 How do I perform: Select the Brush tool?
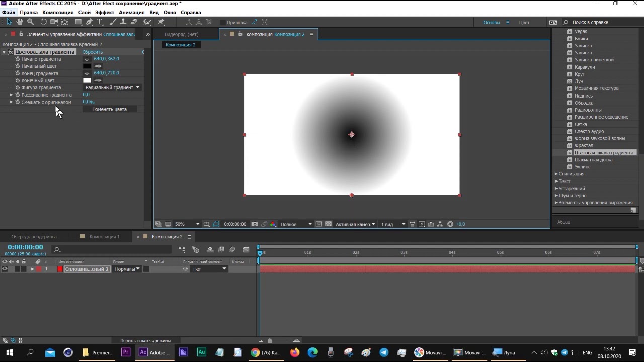coord(113,22)
